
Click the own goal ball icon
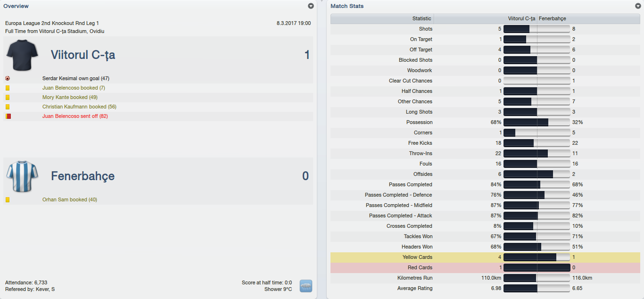(8, 79)
